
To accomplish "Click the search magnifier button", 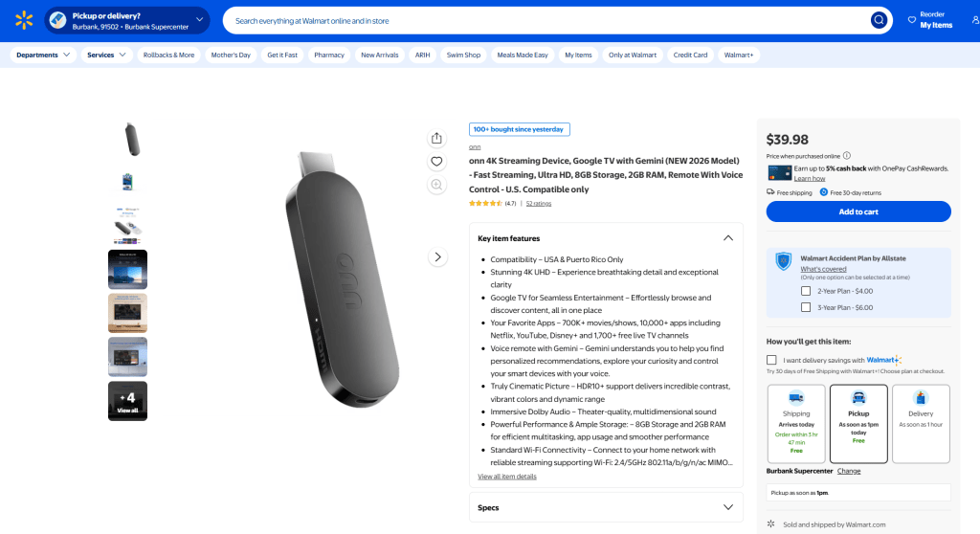I will (879, 21).
